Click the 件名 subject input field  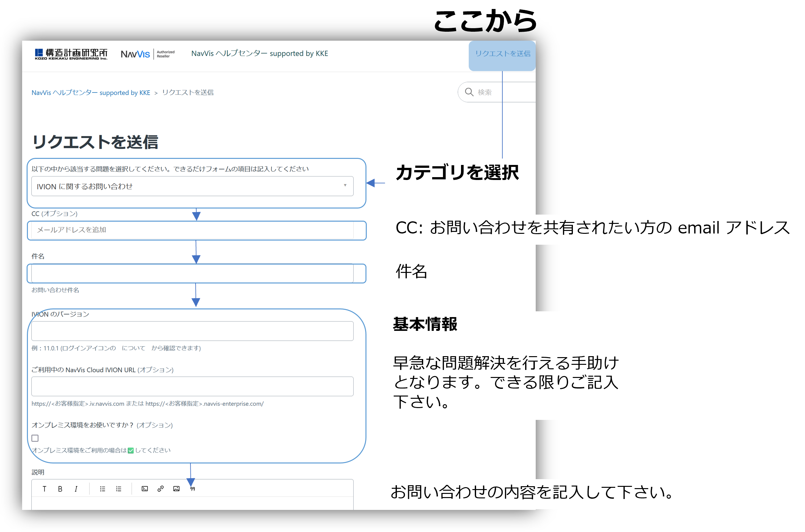tap(192, 273)
